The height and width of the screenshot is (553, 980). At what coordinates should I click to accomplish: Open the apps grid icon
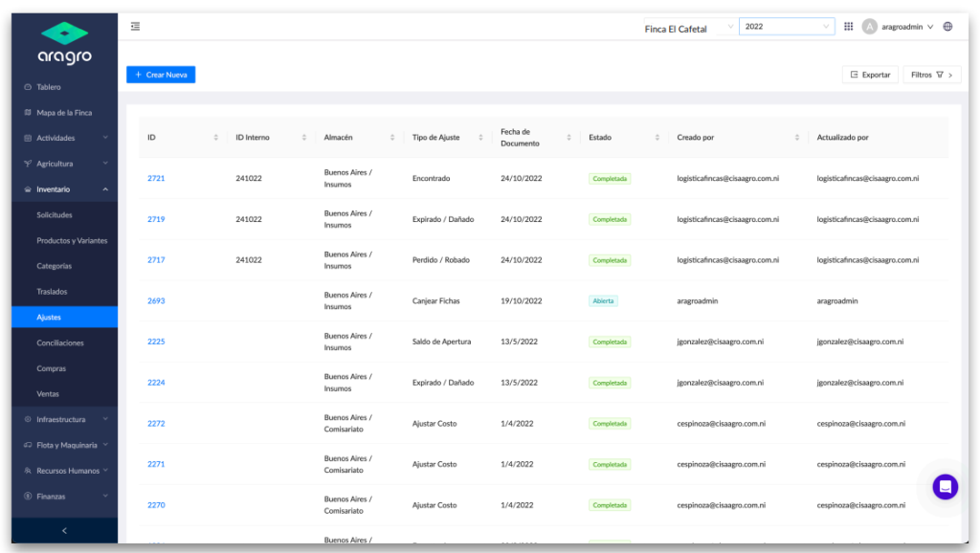(848, 26)
